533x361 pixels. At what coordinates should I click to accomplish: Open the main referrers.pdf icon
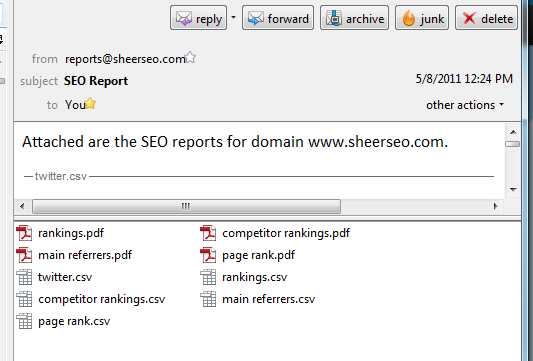(x=24, y=255)
